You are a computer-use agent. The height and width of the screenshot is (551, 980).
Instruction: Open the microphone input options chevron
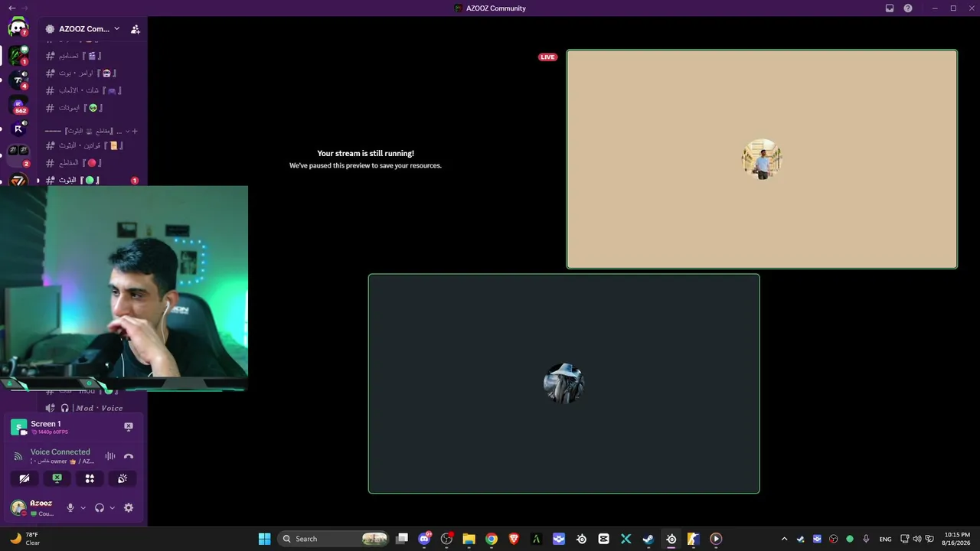pos(83,507)
